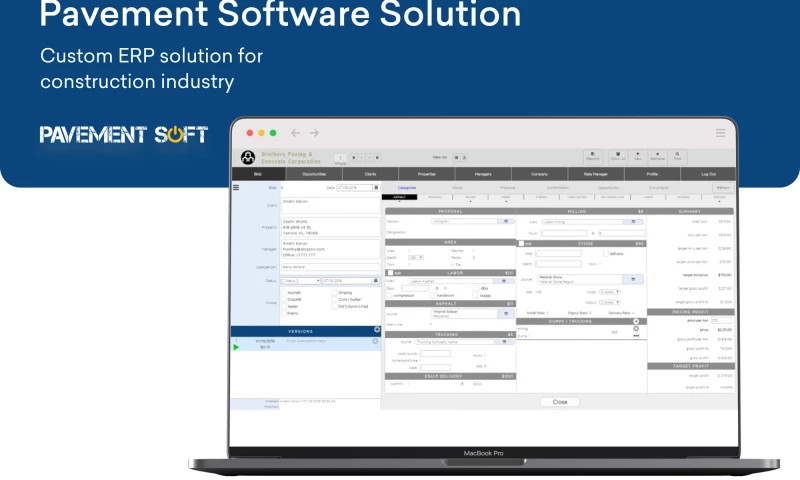Add a new version with plus icon
This screenshot has height=480, width=800.
(x=377, y=330)
